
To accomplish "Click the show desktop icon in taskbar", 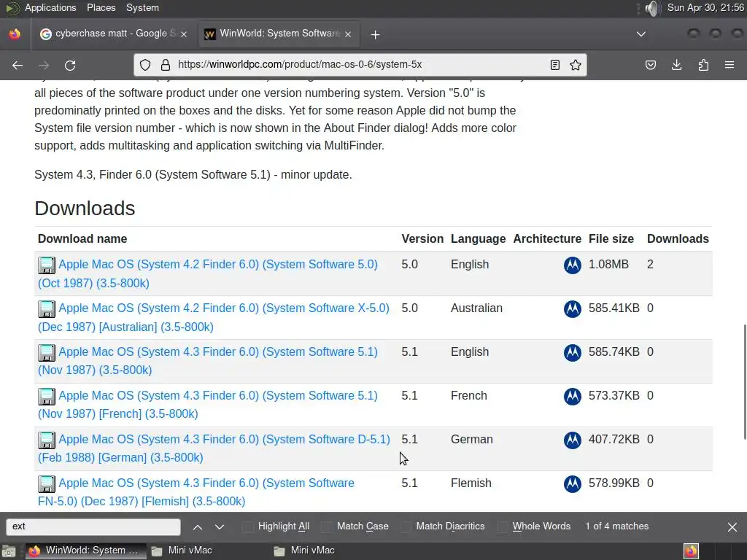I will (x=9, y=551).
